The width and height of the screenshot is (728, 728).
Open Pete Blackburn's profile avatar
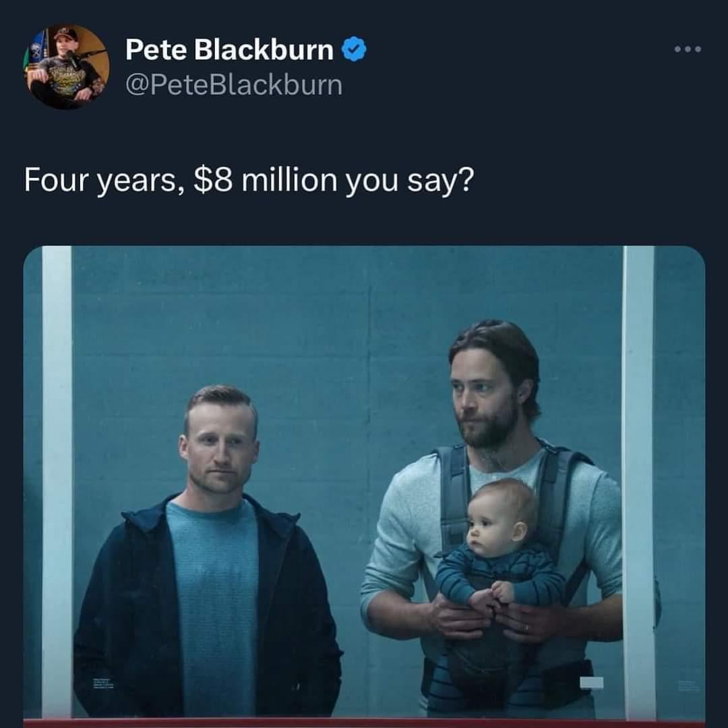point(67,67)
